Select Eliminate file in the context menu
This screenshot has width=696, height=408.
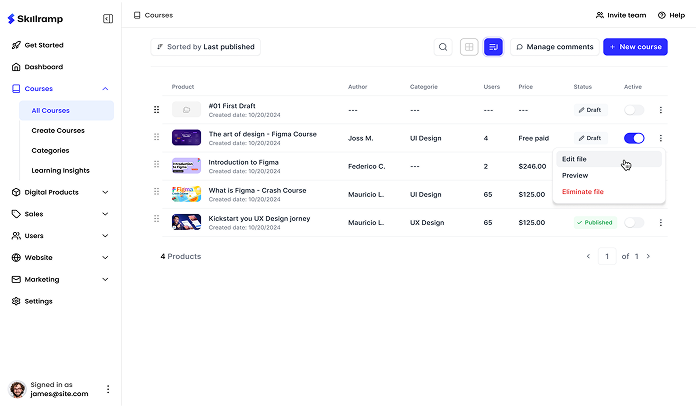(x=583, y=191)
